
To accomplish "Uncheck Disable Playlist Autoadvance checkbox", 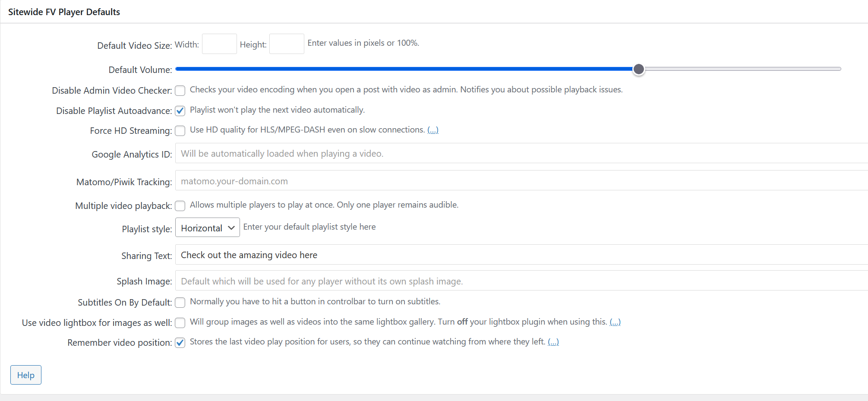I will [180, 111].
